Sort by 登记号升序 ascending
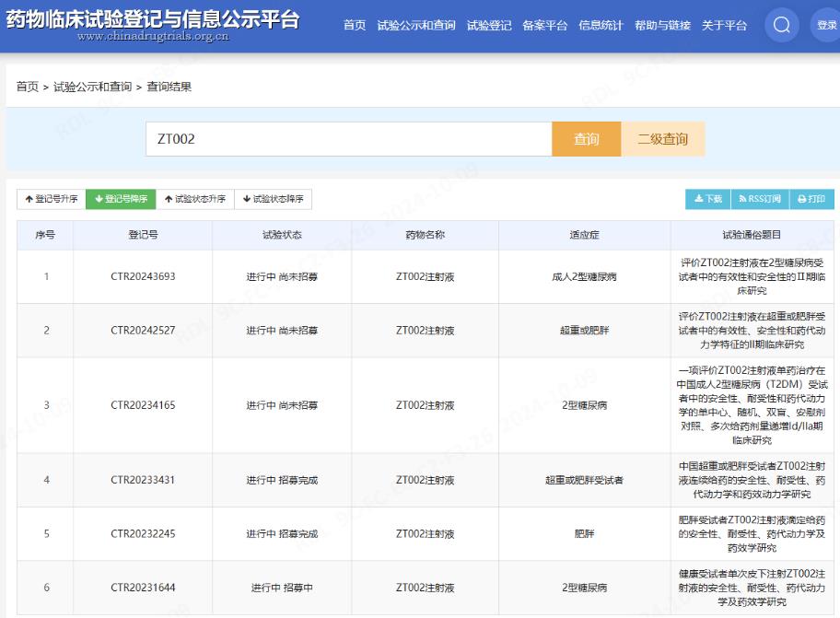Screen dimensions: 840x618 pyautogui.click(x=51, y=199)
